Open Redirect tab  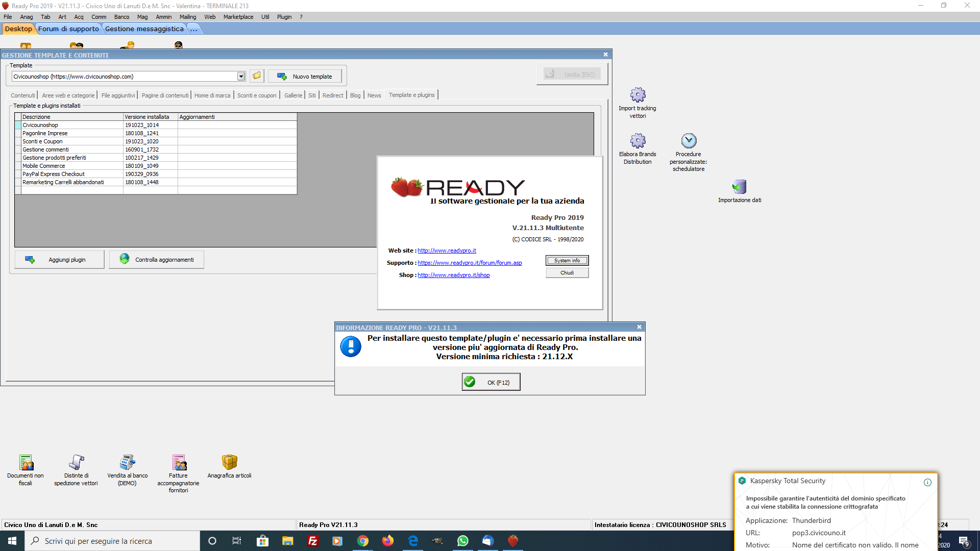[x=333, y=95]
